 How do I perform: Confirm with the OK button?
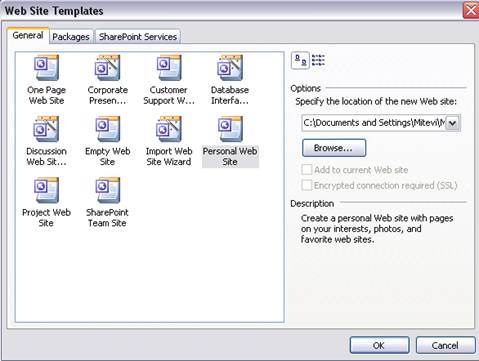pos(379,345)
